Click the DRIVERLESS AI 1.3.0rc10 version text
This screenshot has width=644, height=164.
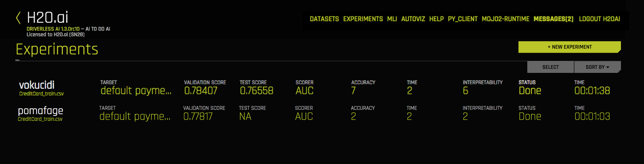point(53,29)
